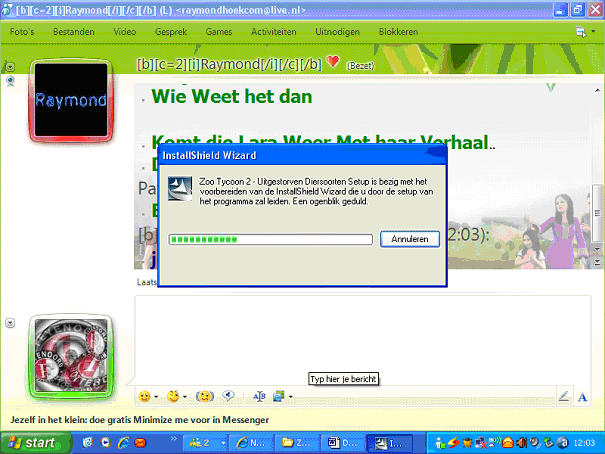Open the Activiteiten menu
Image resolution: width=605 pixels, height=454 pixels.
click(x=273, y=32)
